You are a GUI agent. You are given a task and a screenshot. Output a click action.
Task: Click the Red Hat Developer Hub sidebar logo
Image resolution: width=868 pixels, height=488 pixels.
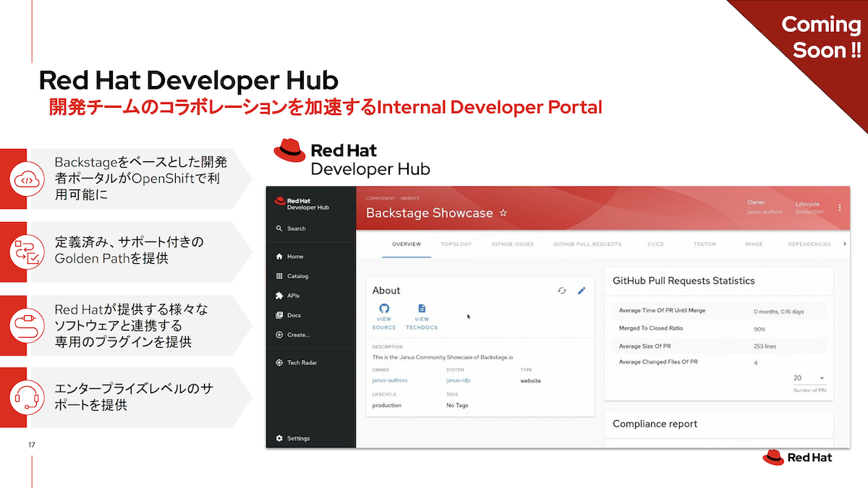(302, 204)
